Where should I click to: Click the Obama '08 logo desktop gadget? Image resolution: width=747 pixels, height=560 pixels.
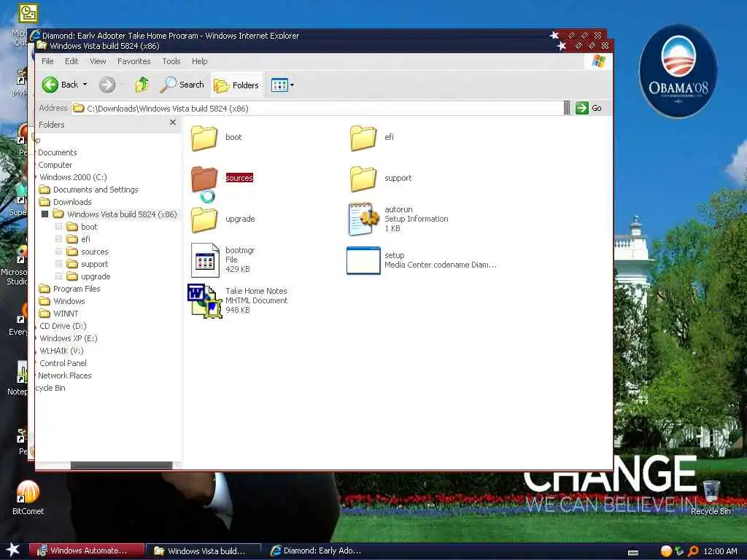(x=678, y=71)
